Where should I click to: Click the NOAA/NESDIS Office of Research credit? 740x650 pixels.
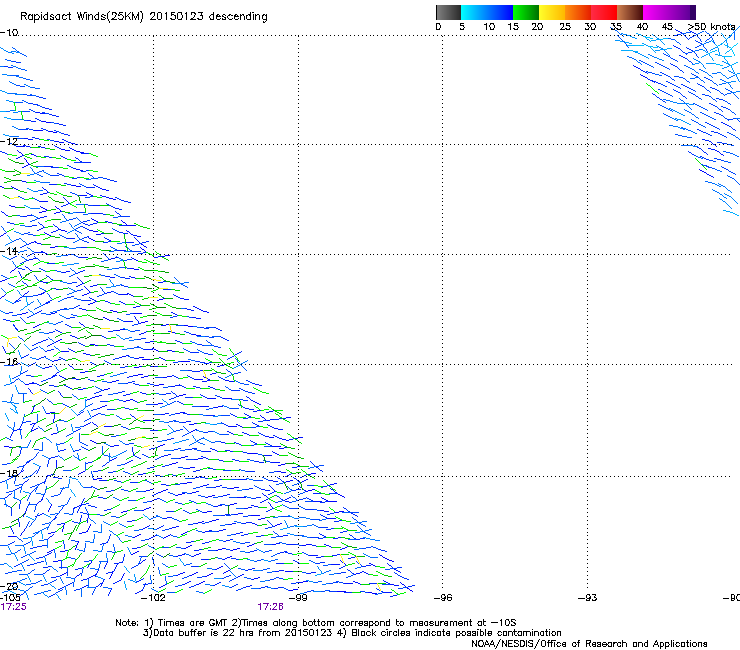click(x=589, y=644)
